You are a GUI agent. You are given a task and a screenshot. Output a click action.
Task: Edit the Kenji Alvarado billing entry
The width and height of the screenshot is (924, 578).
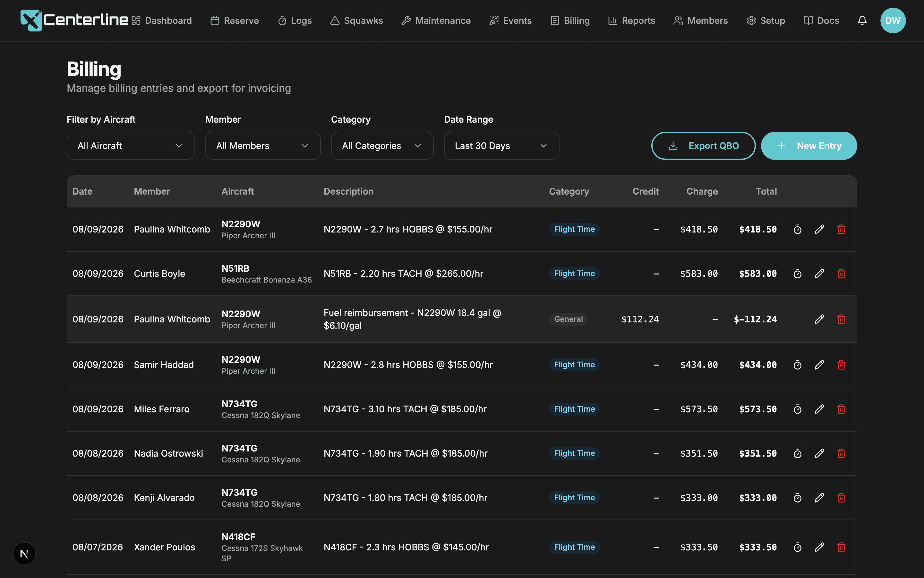point(819,498)
